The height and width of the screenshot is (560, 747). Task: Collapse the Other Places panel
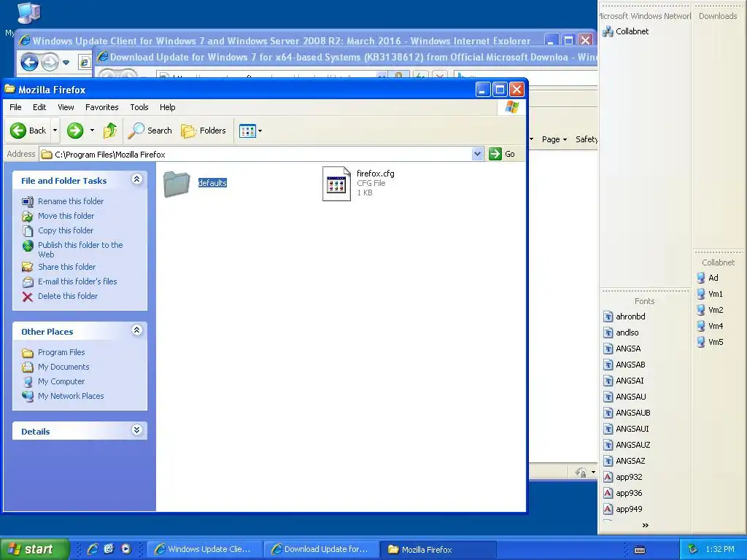pyautogui.click(x=136, y=330)
